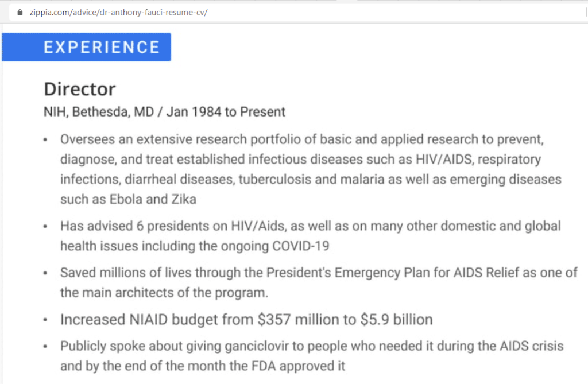Click the line mentioning Ebola and Zika
The width and height of the screenshot is (588, 384).
coord(128,199)
